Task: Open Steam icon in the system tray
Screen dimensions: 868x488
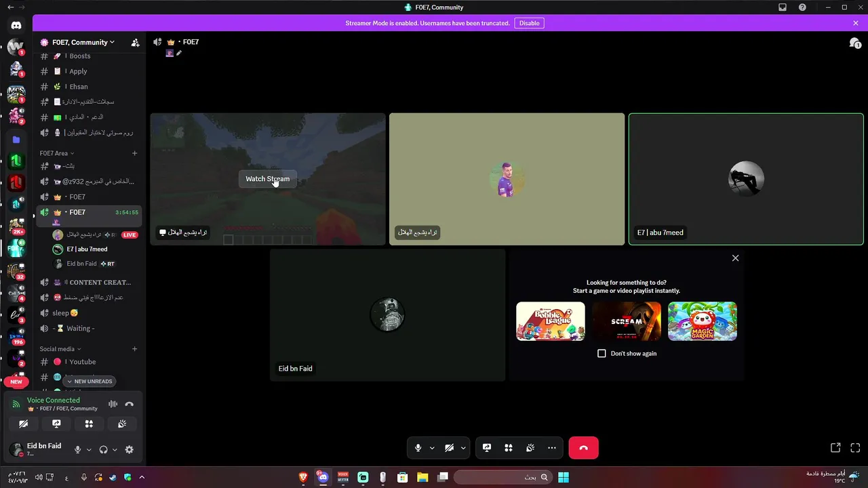Action: pyautogui.click(x=113, y=477)
